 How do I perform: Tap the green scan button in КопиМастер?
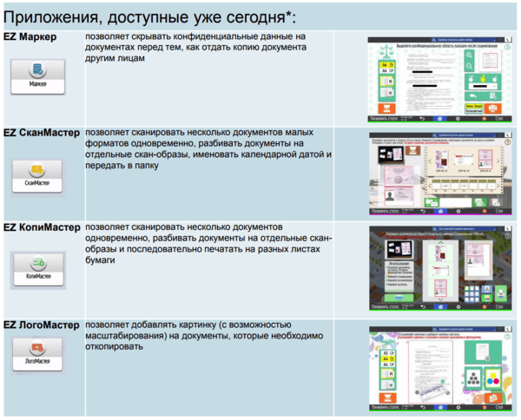coord(399,298)
